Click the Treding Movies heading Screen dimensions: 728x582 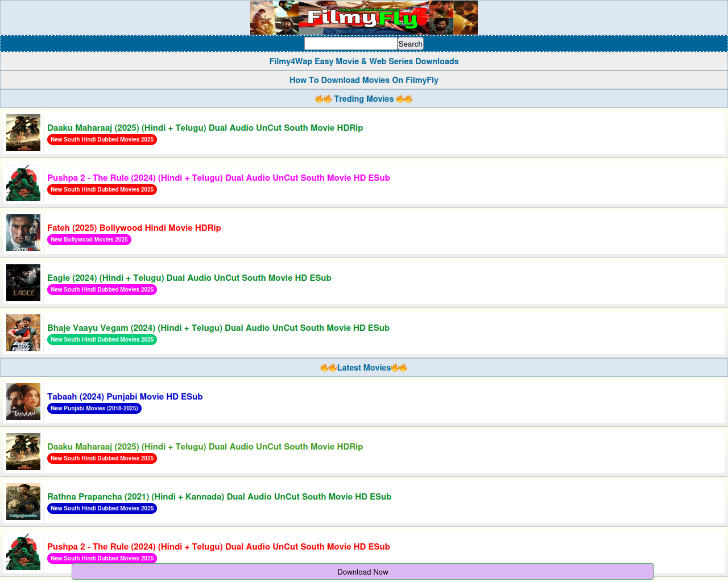(364, 99)
